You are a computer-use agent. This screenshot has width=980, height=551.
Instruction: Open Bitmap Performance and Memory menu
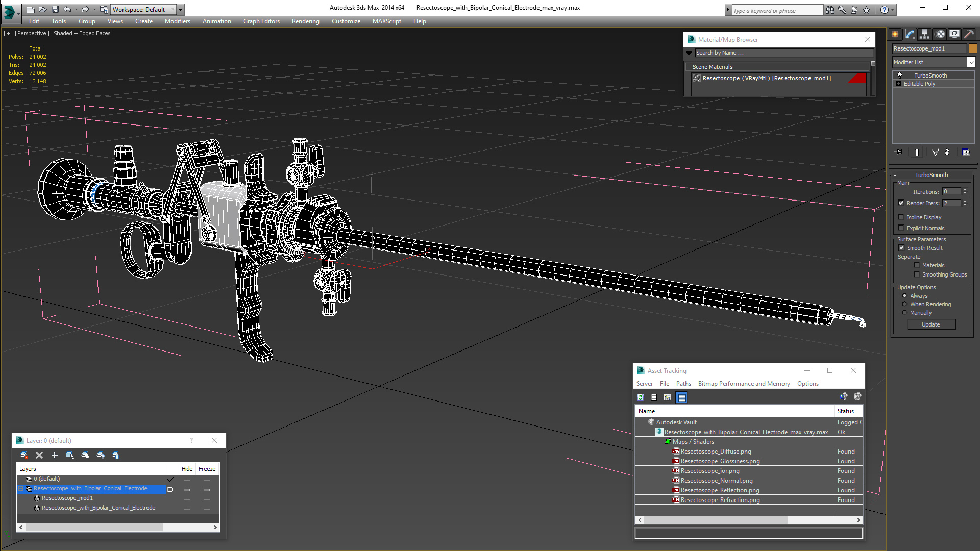point(744,384)
